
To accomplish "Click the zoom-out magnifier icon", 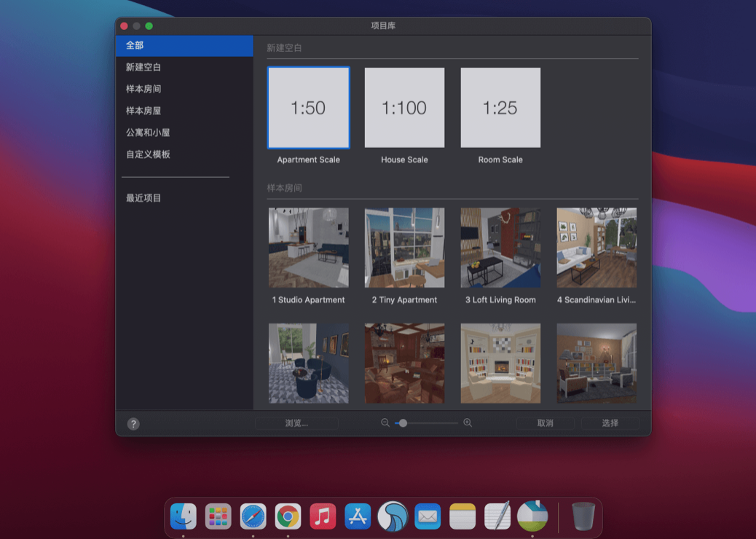I will (385, 422).
